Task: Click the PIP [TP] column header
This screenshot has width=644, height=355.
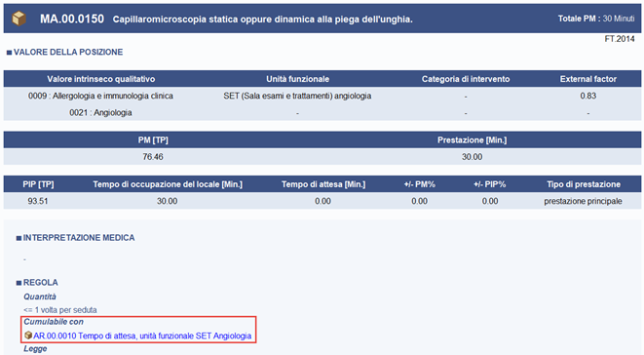Action: 38,184
